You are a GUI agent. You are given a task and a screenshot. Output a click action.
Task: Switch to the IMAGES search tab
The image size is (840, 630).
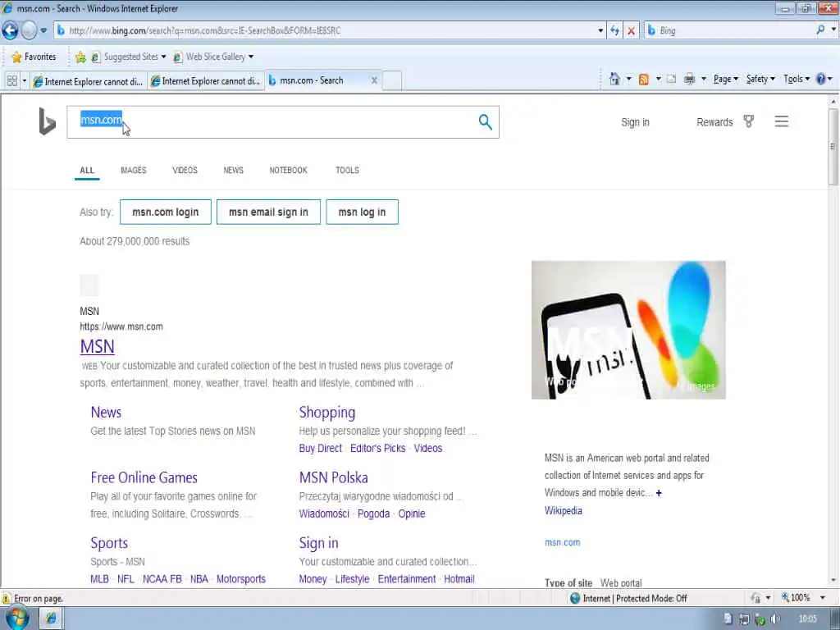[134, 171]
